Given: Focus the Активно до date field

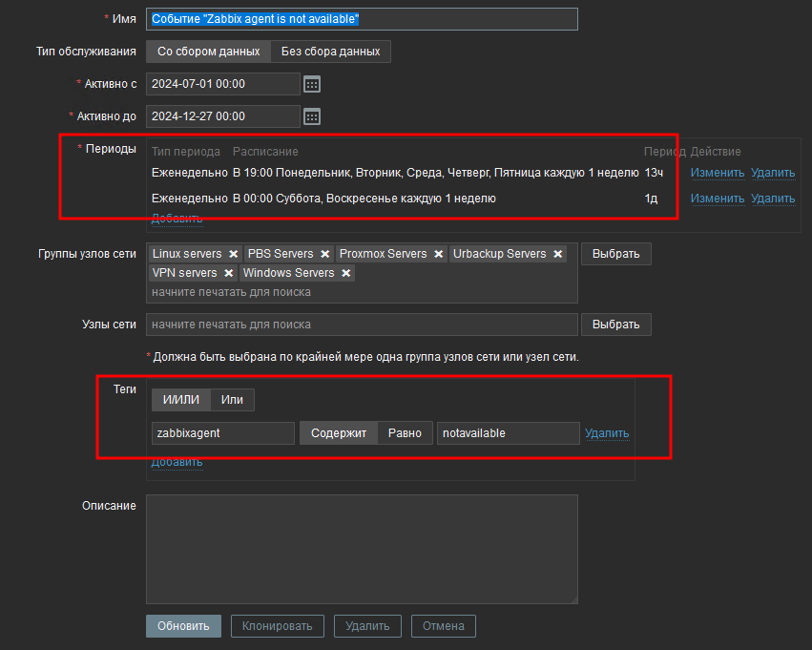Looking at the screenshot, I should pos(223,116).
